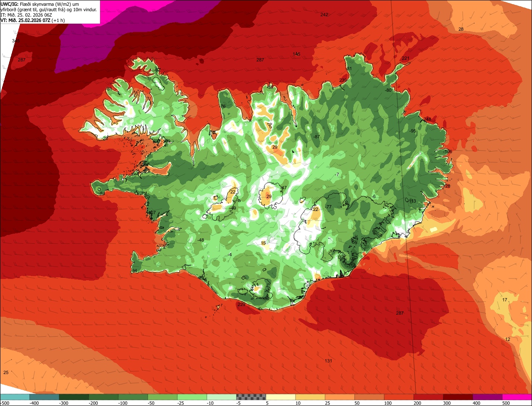Select the red 200 to 300 legend swatch
Viewport: 532px width, 406px height.
coord(428,396)
